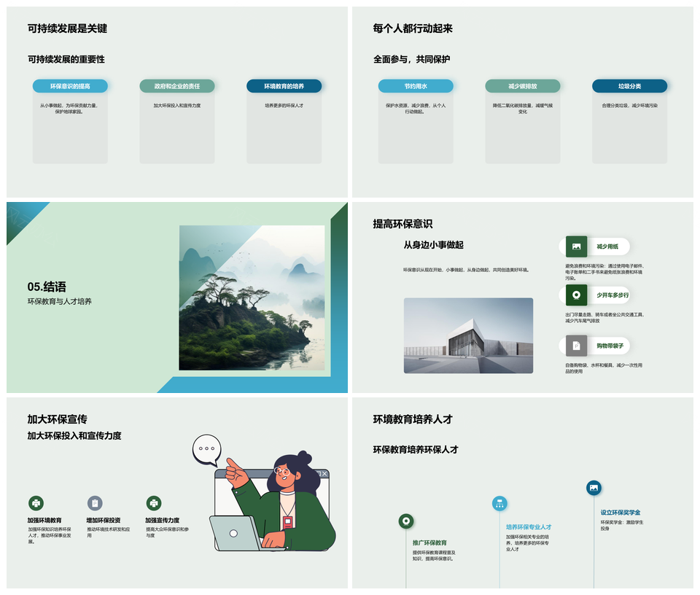Image resolution: width=700 pixels, height=595 pixels.
Task: Click the woman with laptop illustration
Action: (272, 501)
